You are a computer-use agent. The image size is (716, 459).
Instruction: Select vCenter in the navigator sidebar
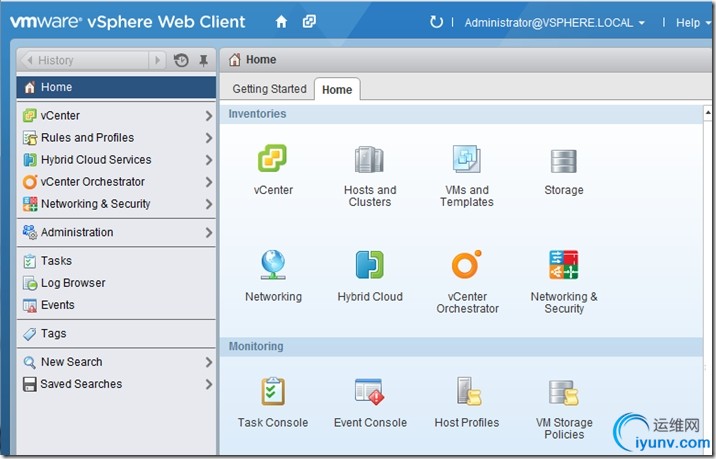click(x=116, y=116)
